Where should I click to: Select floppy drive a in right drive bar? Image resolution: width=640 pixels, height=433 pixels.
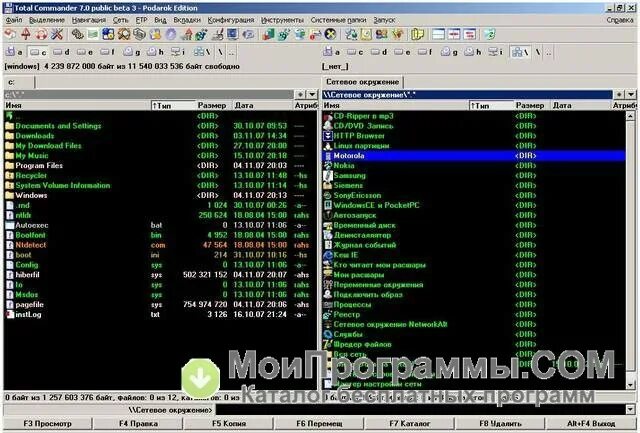[x=332, y=52]
